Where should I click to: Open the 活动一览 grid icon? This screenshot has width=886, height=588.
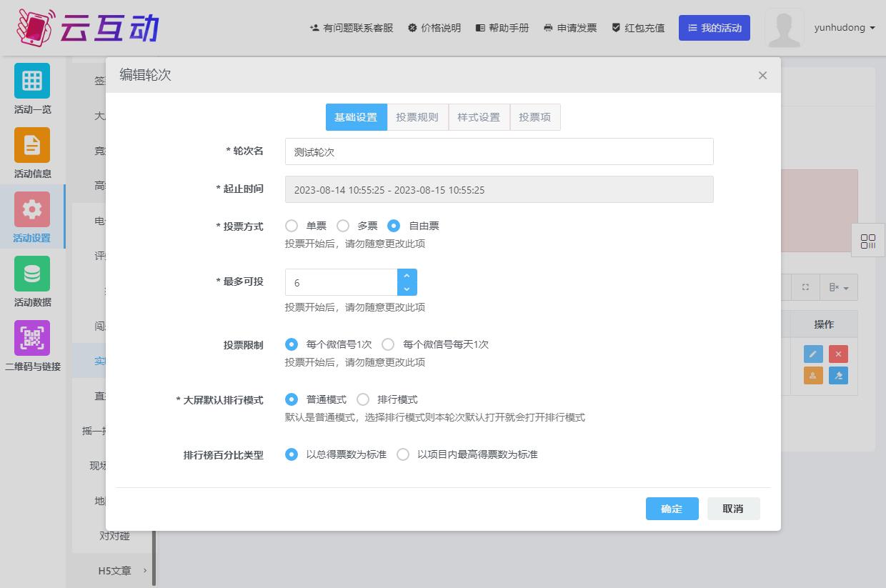[x=32, y=81]
